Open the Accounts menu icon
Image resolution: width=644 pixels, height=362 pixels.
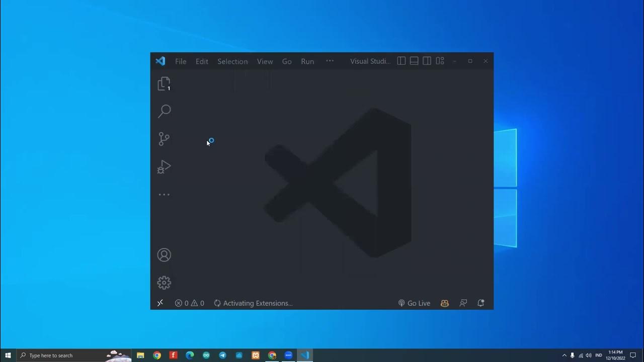(164, 255)
